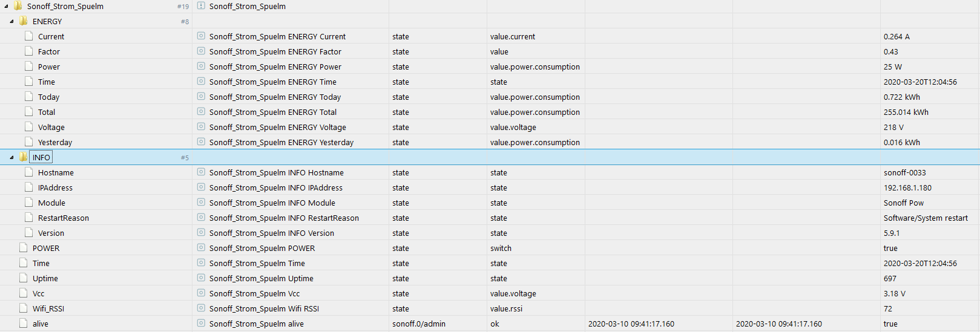The height and width of the screenshot is (332, 980).
Task: Click the switch role in POWER row
Action: (x=501, y=248)
